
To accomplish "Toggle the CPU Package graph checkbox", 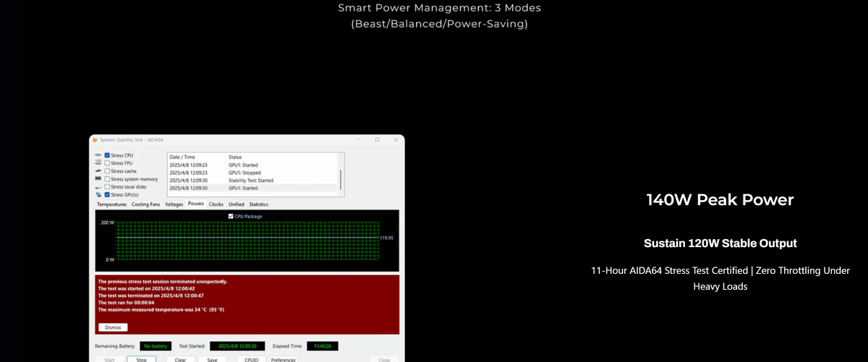I will [231, 216].
